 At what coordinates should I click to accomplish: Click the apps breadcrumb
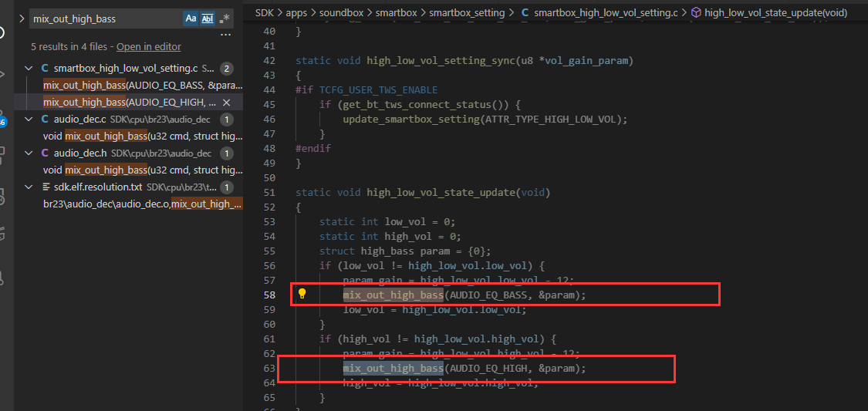(296, 12)
